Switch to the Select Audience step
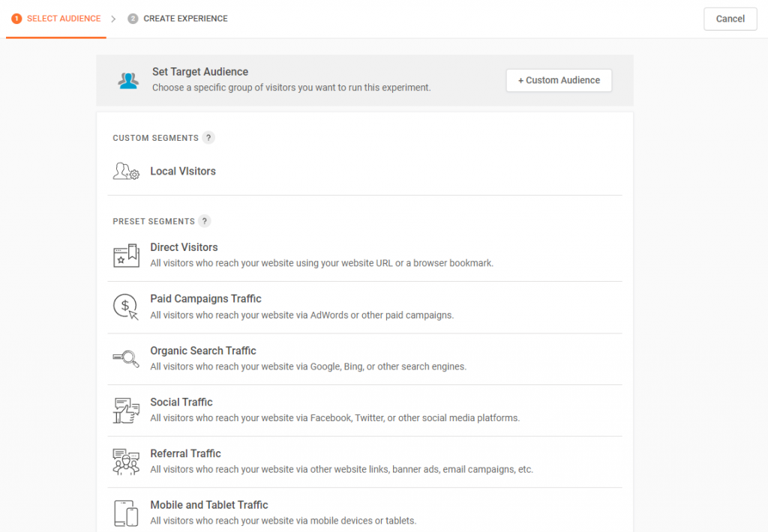Screen dimensions: 768x532 pyautogui.click(x=56, y=19)
